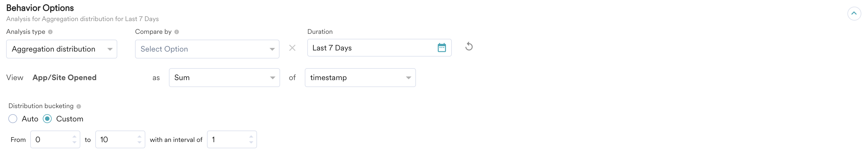Open the Compare by Select Option dropdown
Screen dimensions: 868x153
(207, 49)
